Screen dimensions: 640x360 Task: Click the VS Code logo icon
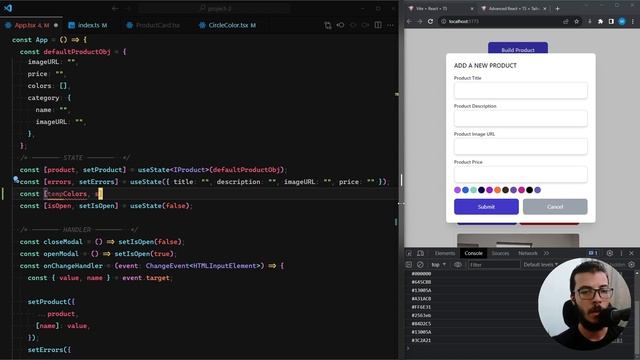[x=8, y=8]
